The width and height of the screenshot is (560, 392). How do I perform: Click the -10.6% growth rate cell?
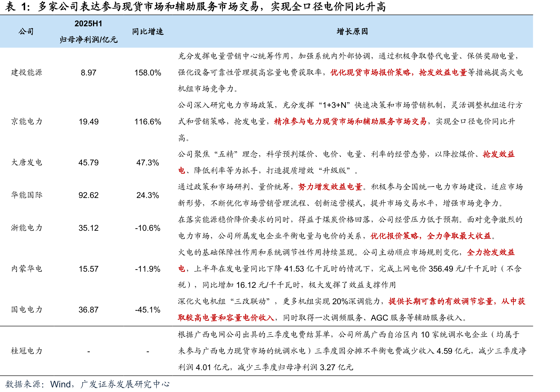[148, 228]
